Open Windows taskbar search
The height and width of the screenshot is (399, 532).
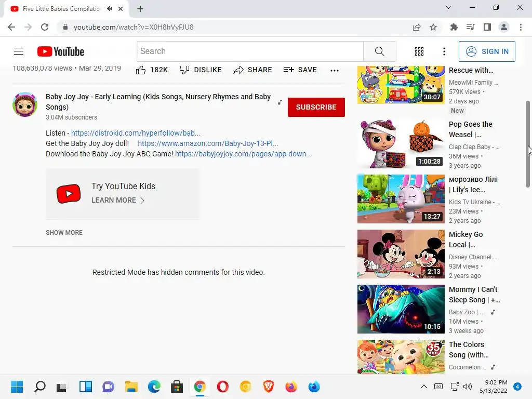point(39,387)
